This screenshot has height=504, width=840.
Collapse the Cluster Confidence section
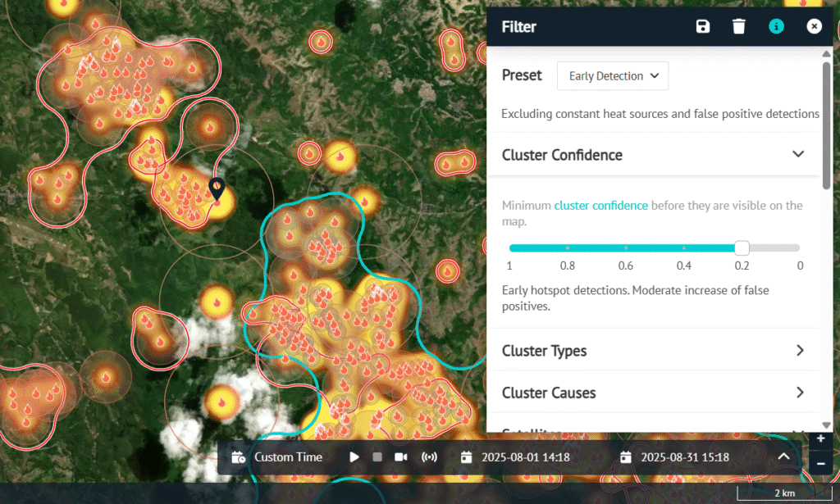point(799,155)
